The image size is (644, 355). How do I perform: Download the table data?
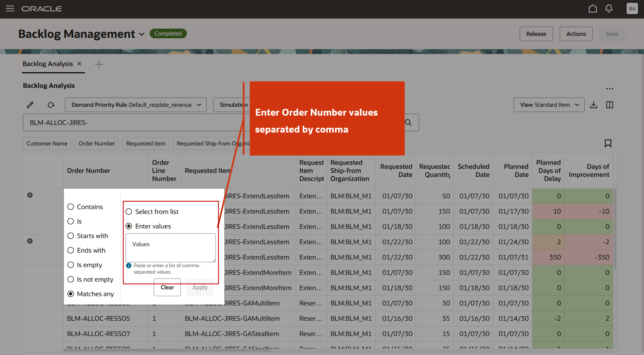coord(594,105)
